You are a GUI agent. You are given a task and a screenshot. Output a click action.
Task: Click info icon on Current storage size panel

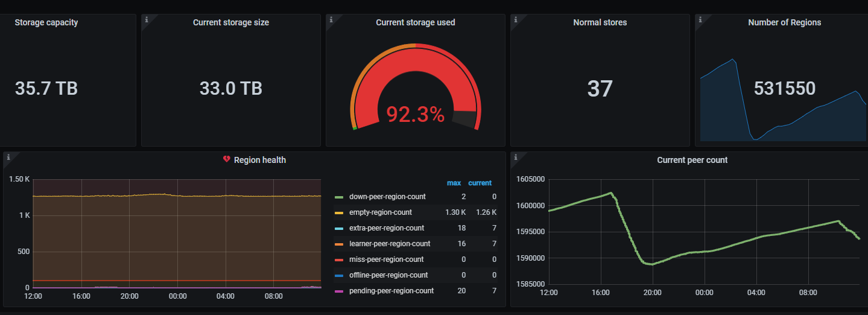pos(145,19)
